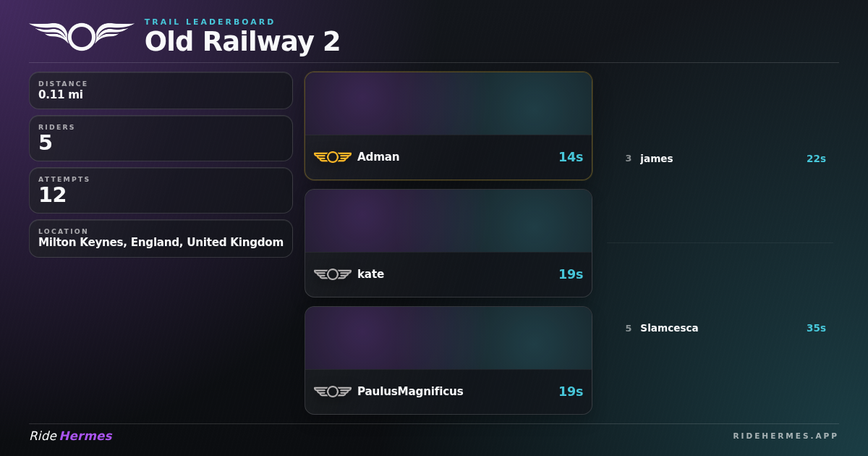Select rider name Adman
Viewport: 868px width, 456px height.
click(378, 157)
